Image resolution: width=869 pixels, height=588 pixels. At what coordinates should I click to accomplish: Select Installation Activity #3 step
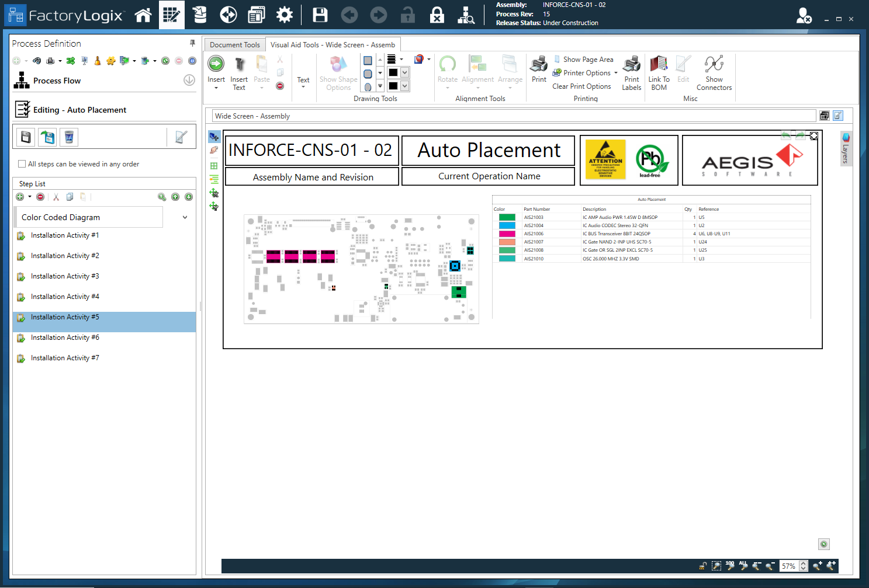(x=65, y=276)
